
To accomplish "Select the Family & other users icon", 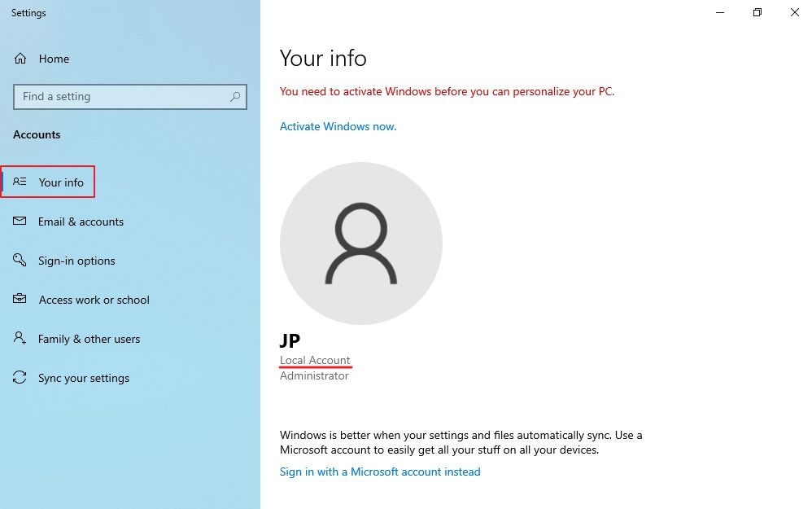I will click(20, 338).
